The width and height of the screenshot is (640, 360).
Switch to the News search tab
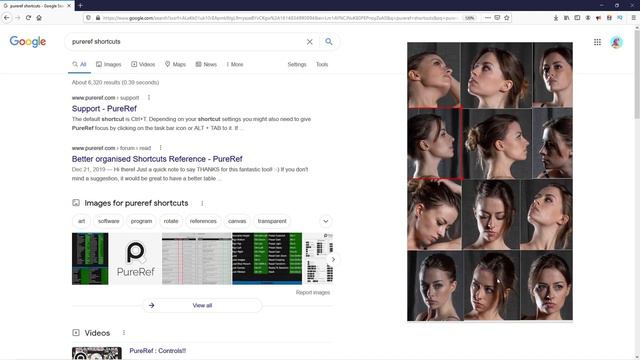point(206,64)
